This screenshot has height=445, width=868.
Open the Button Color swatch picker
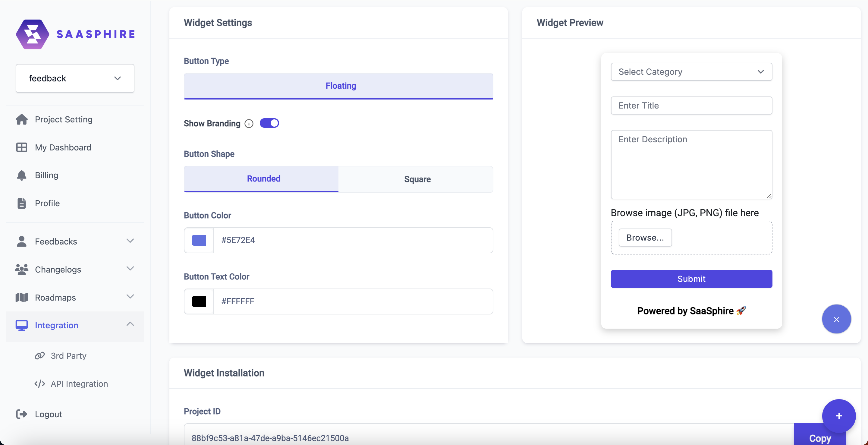point(199,240)
